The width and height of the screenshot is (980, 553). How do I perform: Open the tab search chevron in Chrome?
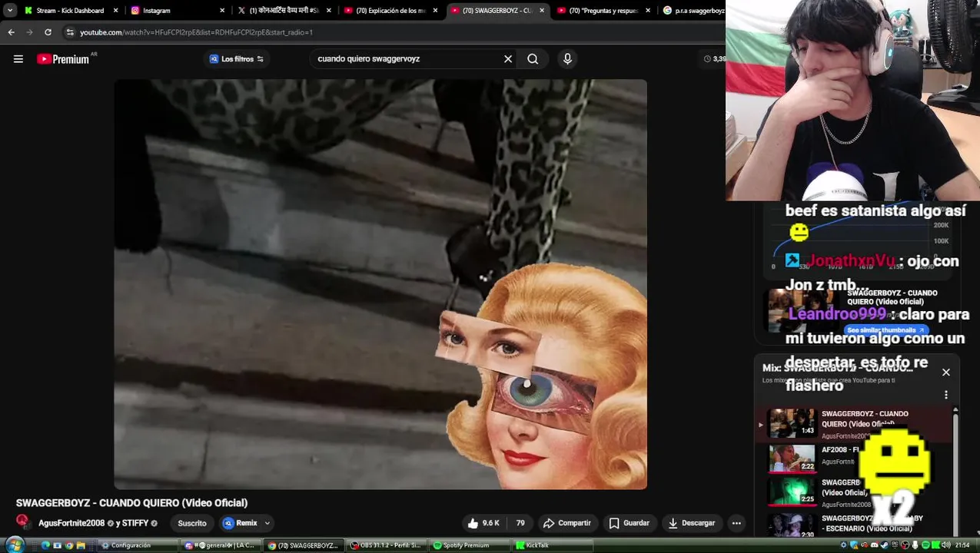(x=10, y=11)
